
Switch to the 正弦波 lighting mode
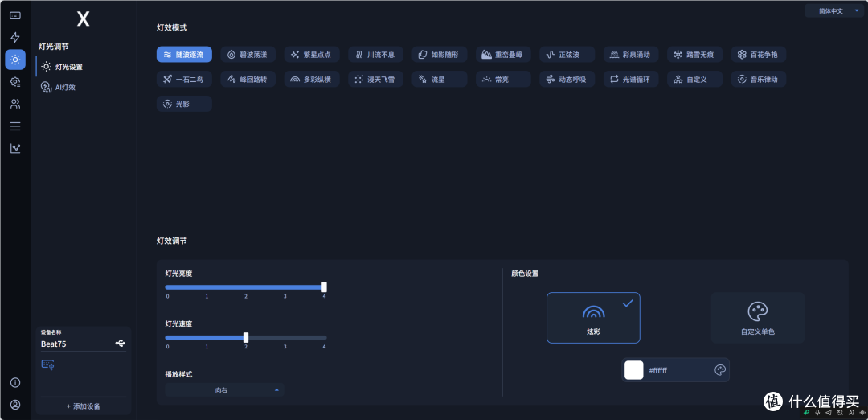[x=567, y=54]
